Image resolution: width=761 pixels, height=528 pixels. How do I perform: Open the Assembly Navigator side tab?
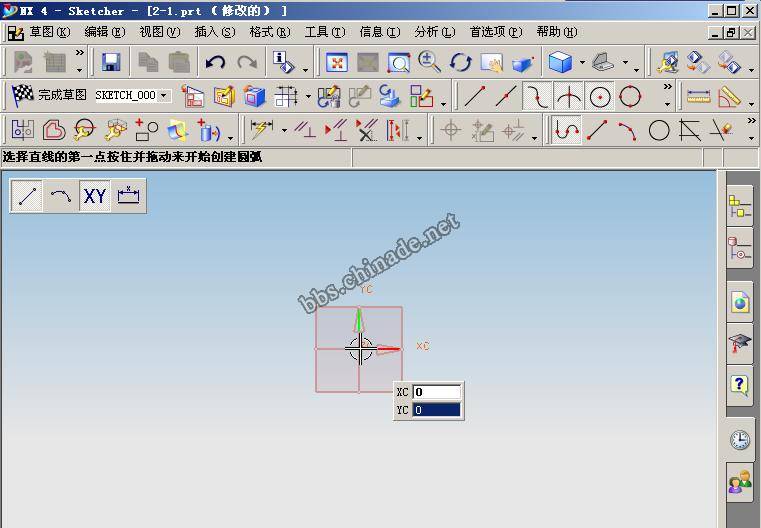[740, 206]
